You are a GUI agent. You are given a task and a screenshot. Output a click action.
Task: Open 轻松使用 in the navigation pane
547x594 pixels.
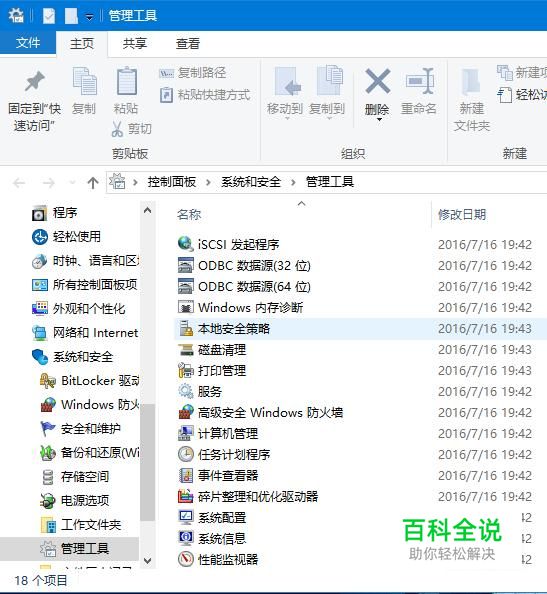pos(77,237)
